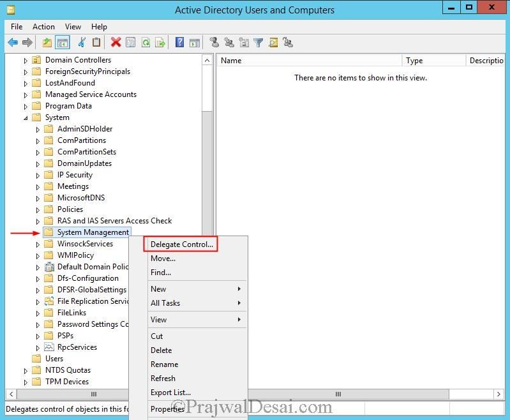Toggle the Show/Hide Action Pane icon
Screen dimensions: 510x420
[x=195, y=42]
